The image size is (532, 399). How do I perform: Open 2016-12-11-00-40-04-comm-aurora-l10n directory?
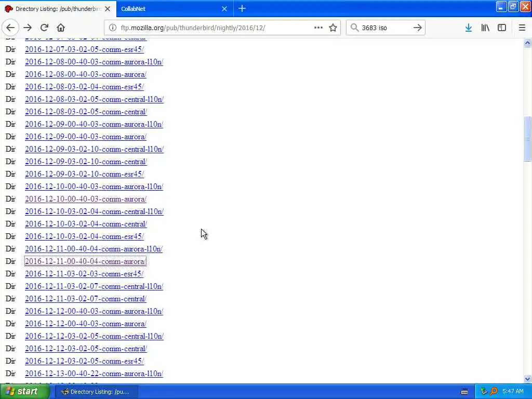[x=94, y=249]
